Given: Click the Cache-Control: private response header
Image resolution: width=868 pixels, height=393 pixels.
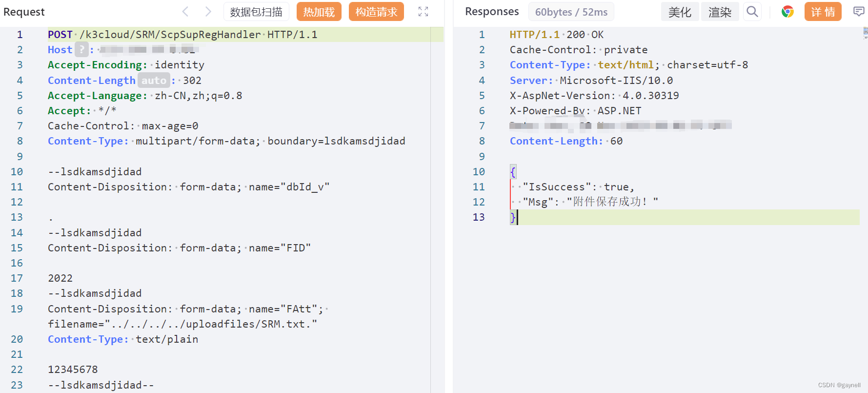Looking at the screenshot, I should pyautogui.click(x=579, y=50).
